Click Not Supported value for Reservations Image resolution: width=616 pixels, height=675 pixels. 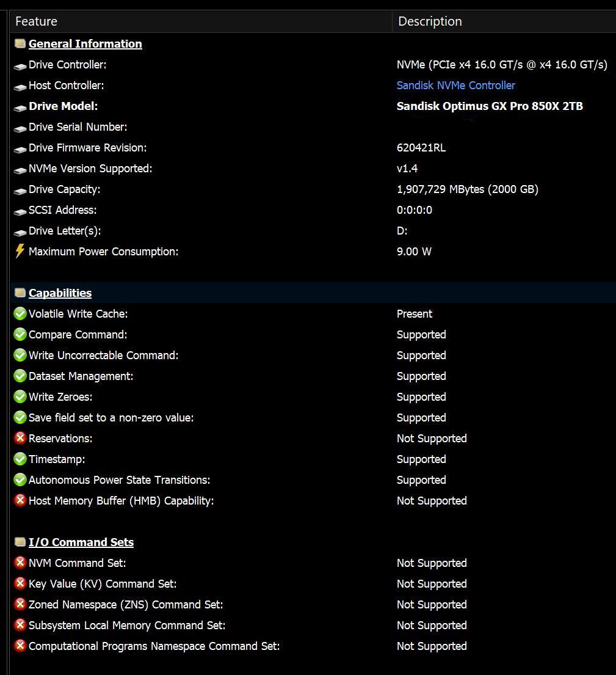[432, 438]
